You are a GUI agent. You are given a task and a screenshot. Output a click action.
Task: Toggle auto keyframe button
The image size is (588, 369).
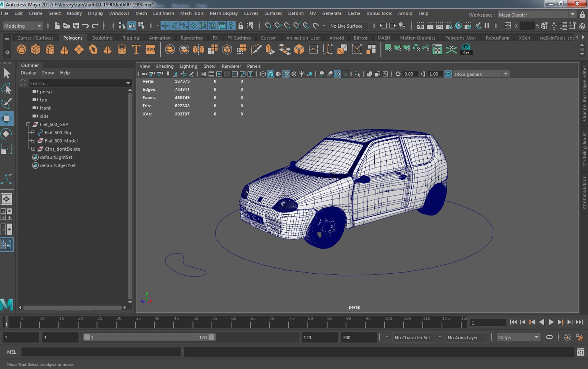coord(567,337)
